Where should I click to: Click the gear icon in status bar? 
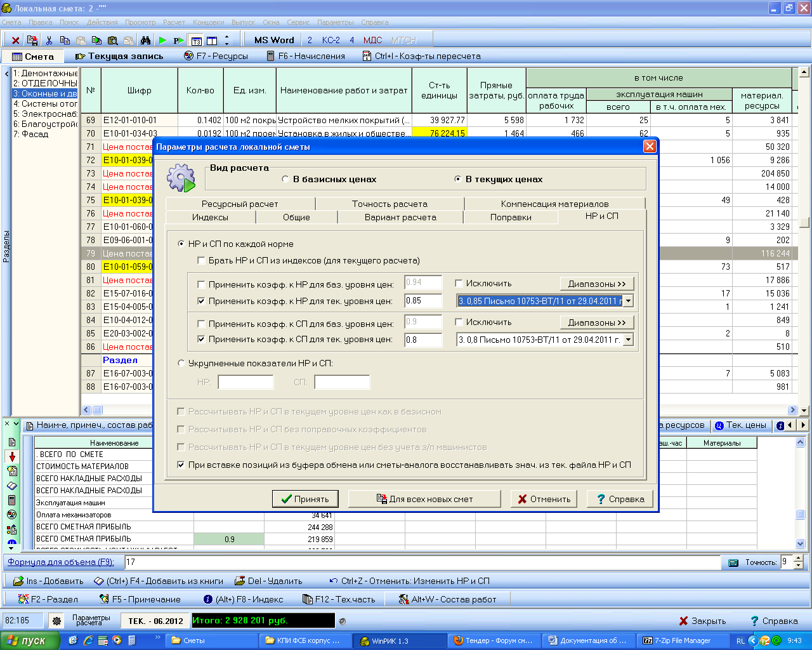coord(56,621)
